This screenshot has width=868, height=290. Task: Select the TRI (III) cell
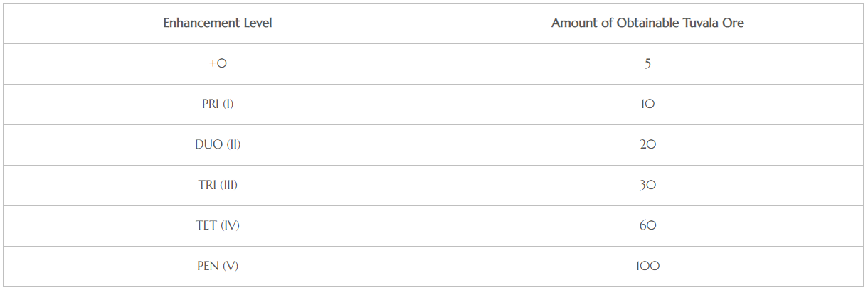pyautogui.click(x=218, y=185)
